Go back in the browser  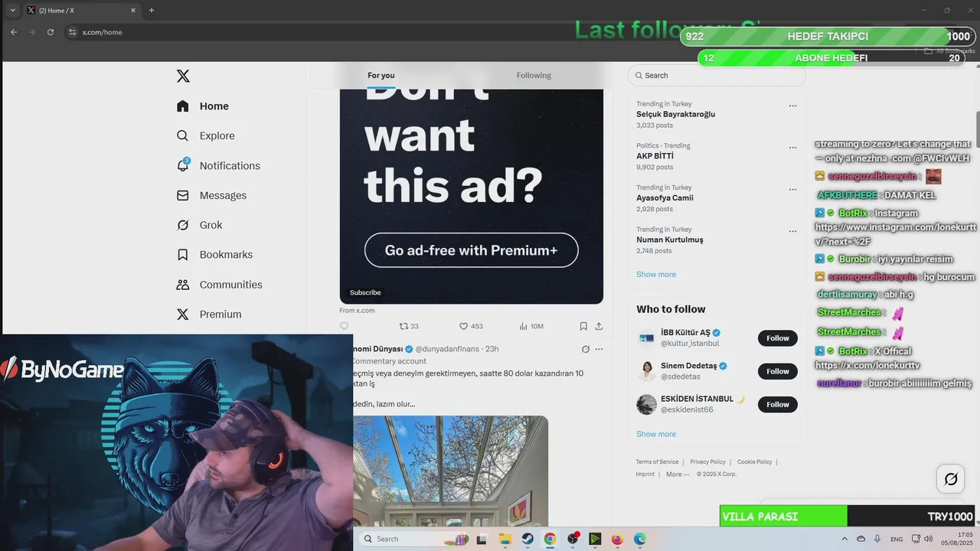(14, 32)
